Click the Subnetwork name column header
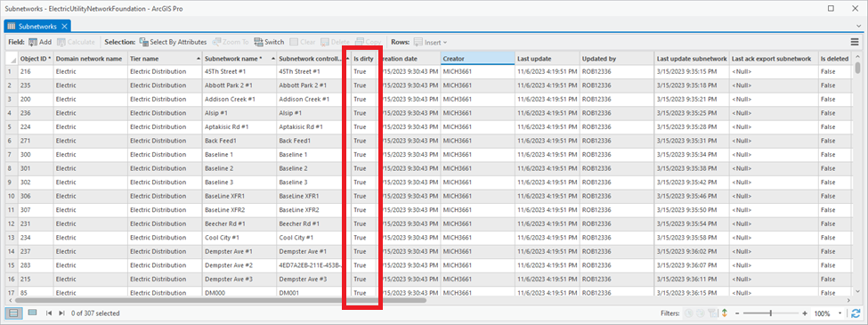Image resolution: width=868 pixels, height=325 pixels. [239, 58]
